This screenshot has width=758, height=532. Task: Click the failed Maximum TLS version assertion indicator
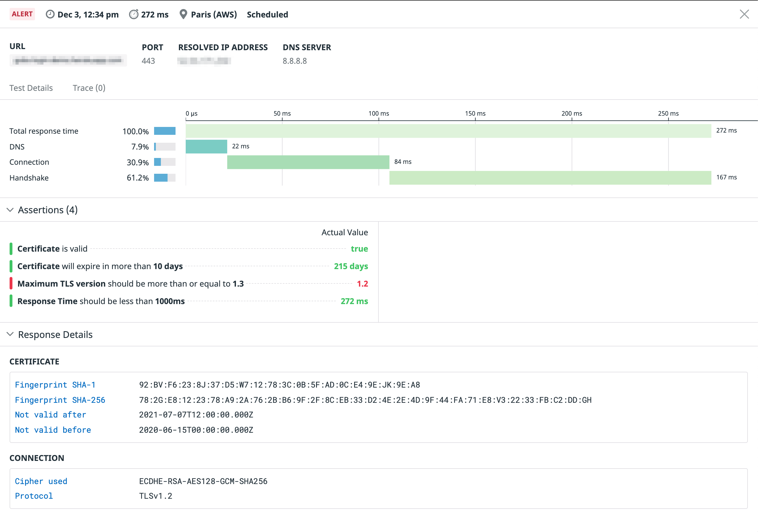click(12, 283)
